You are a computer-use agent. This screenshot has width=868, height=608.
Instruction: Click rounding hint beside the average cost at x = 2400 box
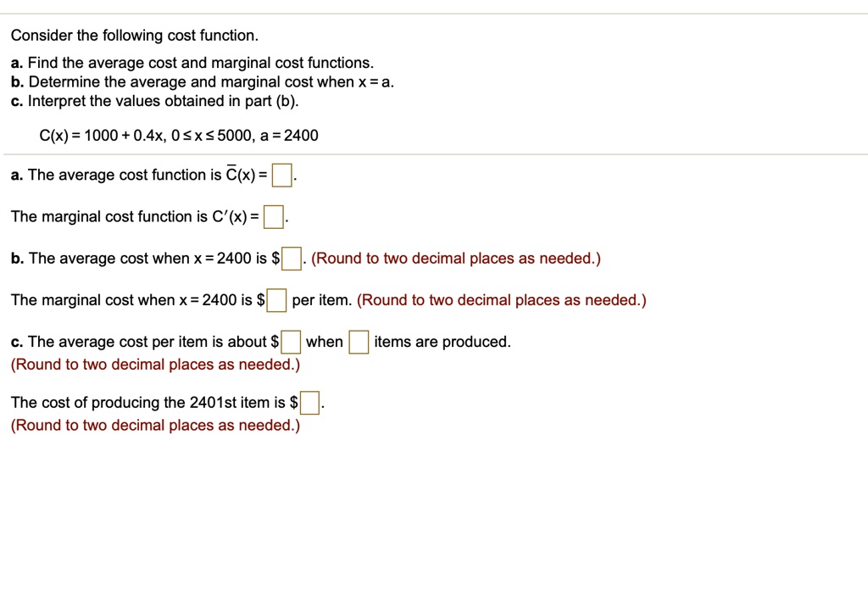tap(456, 259)
